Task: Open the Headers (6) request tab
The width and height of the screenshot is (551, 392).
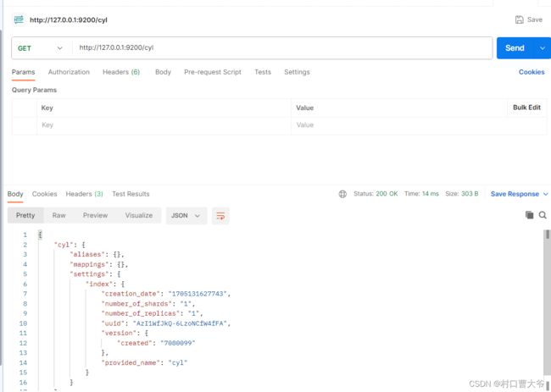Action: [121, 72]
